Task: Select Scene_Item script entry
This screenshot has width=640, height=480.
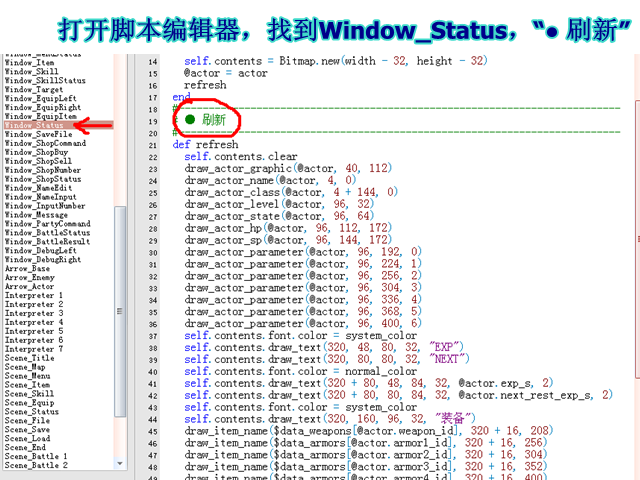Action: point(27,385)
